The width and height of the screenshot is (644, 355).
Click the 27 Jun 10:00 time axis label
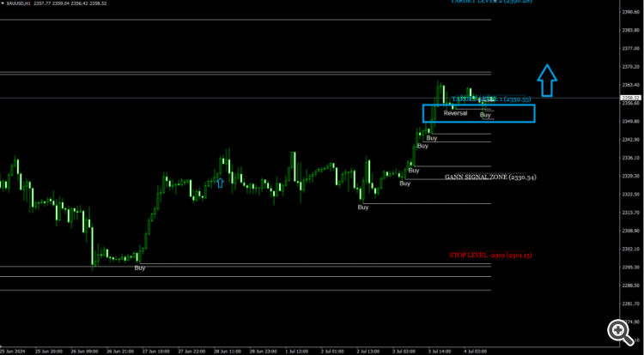(156, 352)
